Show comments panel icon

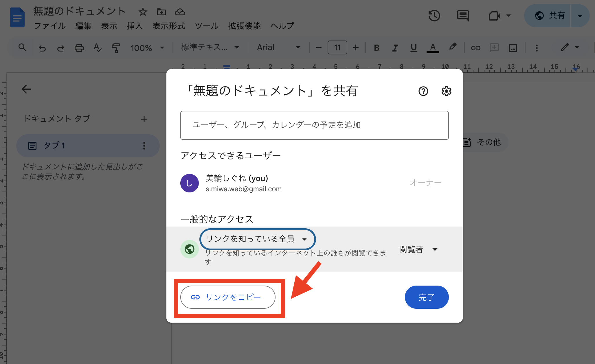(x=463, y=16)
